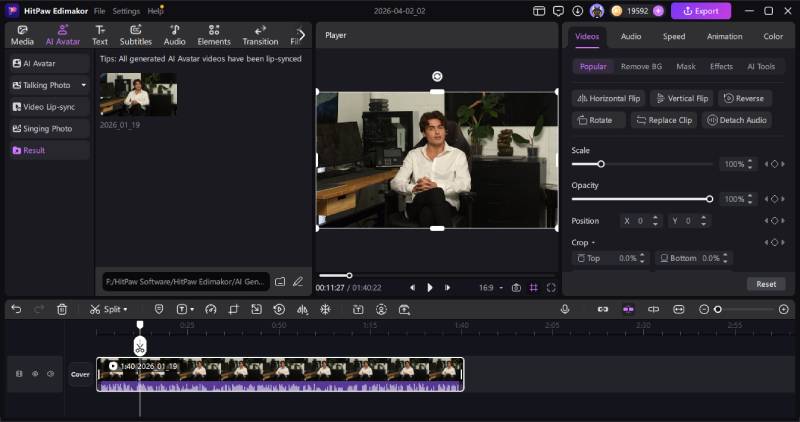Image resolution: width=800 pixels, height=422 pixels.
Task: Select the Remove BG sub-tab
Action: coord(641,66)
